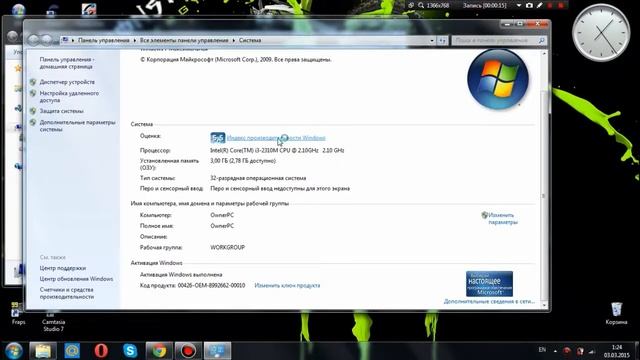This screenshot has width=640, height=360.
Task: Click the search magnifier icon in search box
Action: (x=541, y=40)
